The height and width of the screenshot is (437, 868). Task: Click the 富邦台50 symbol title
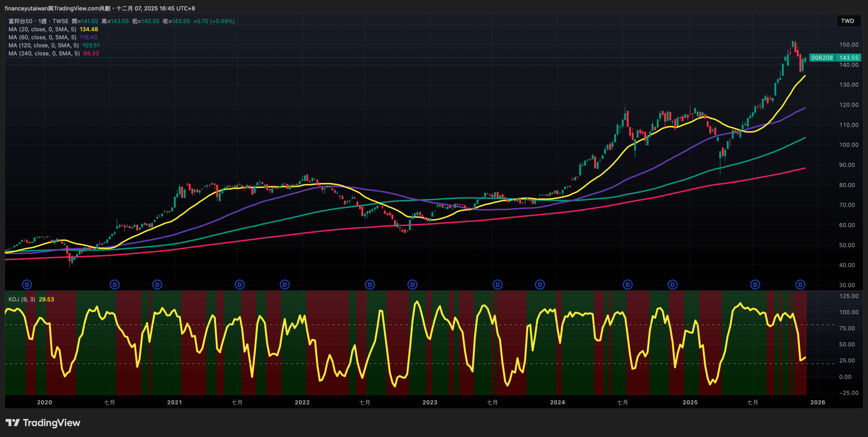pos(20,21)
